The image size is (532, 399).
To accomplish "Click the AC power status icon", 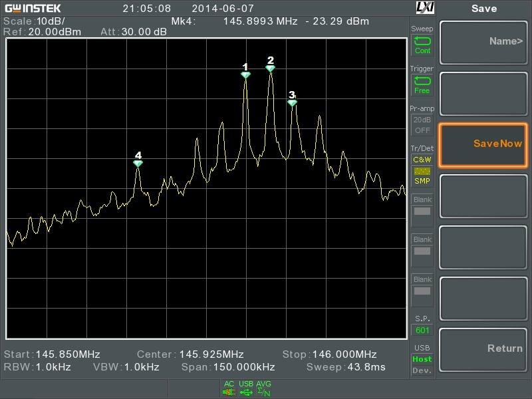I will click(229, 388).
